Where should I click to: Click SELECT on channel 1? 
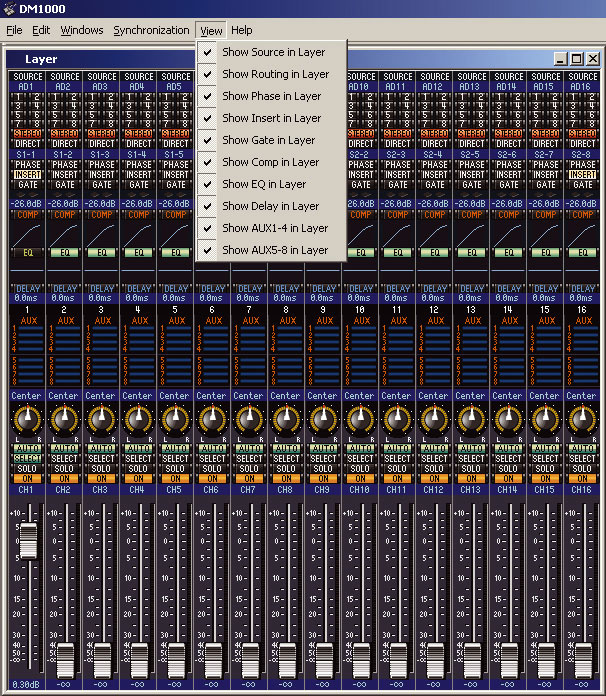(x=28, y=459)
